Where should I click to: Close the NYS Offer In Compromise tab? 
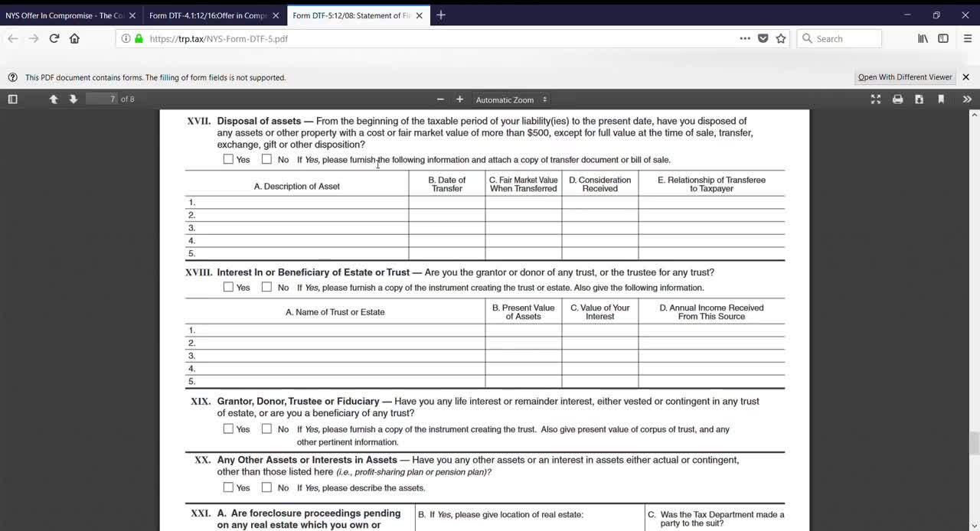(x=132, y=15)
